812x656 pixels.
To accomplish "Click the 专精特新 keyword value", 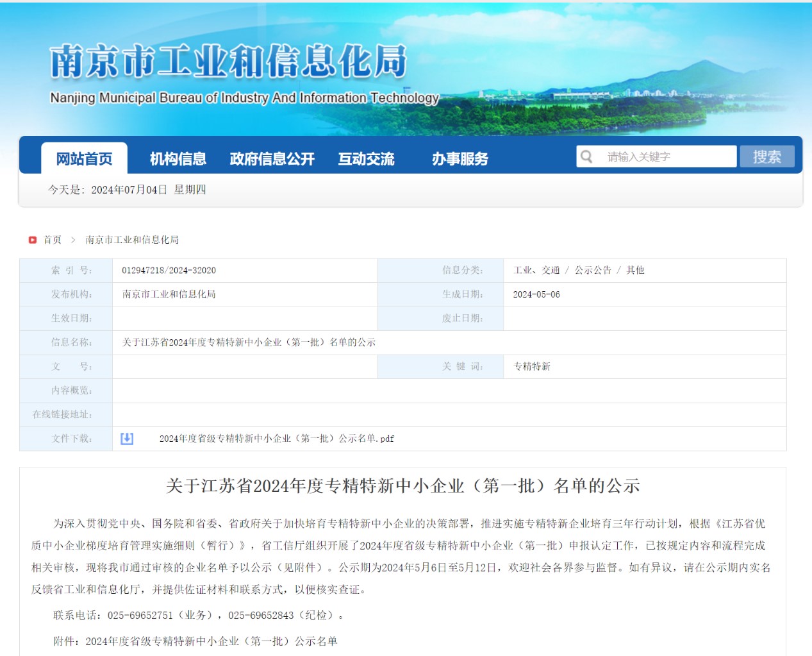I will [x=532, y=366].
